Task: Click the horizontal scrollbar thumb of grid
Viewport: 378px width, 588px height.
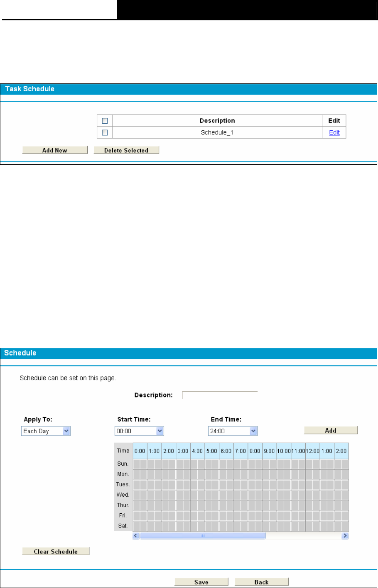Action: [203, 536]
